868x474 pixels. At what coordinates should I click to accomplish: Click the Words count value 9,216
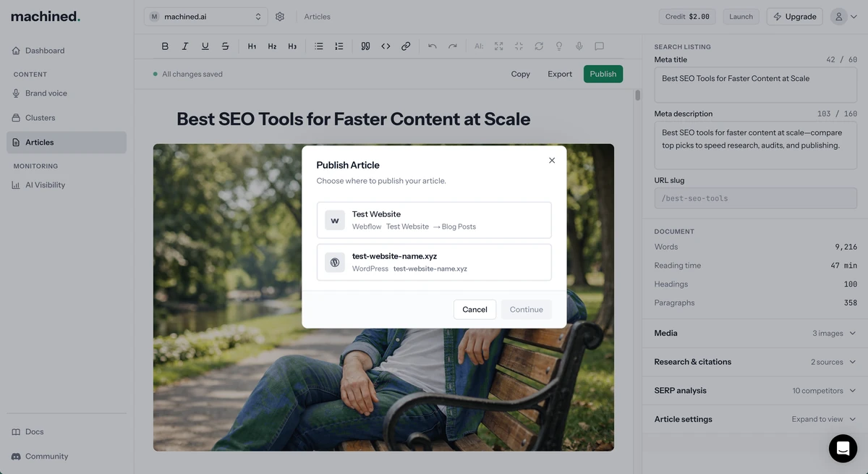point(846,247)
